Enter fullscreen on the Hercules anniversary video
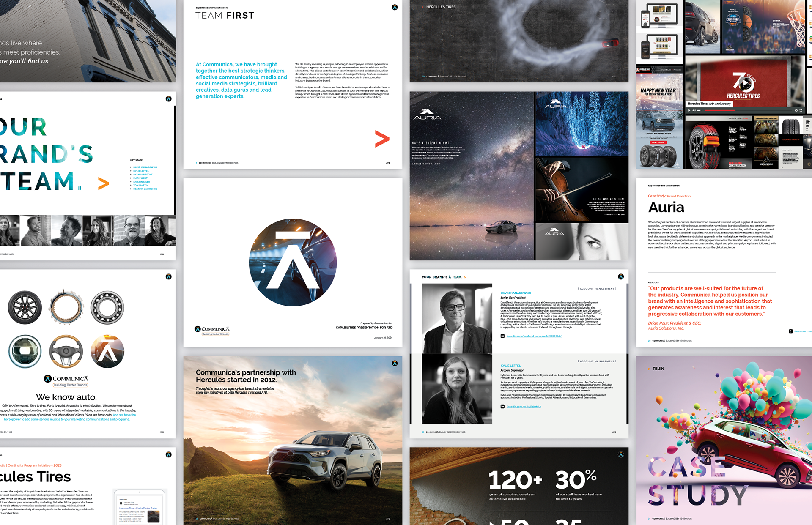The image size is (812, 525). (801, 110)
